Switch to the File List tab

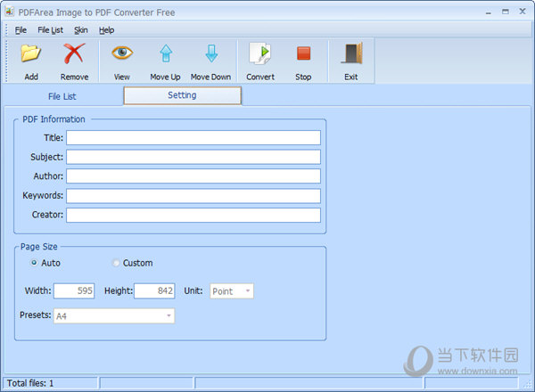click(x=62, y=96)
